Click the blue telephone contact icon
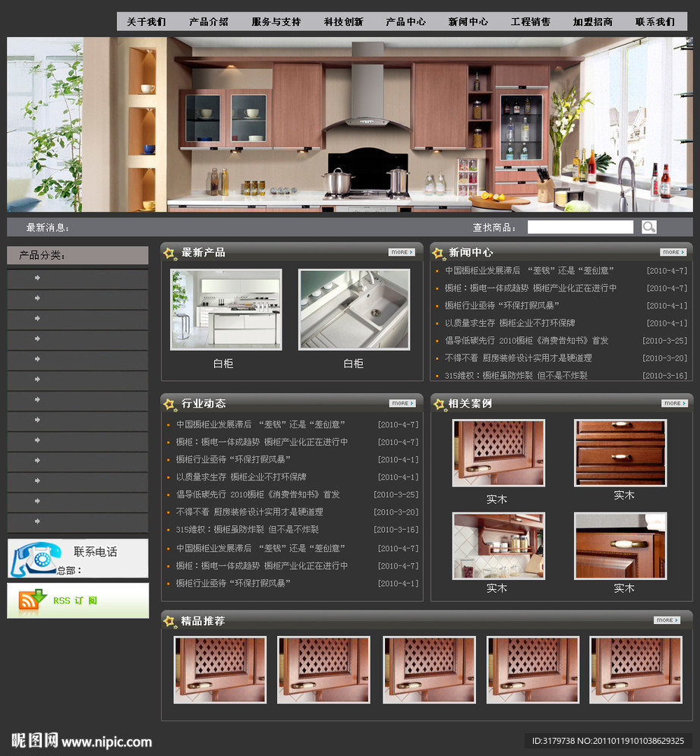Screen dimensions: 700x756 pos(33,559)
